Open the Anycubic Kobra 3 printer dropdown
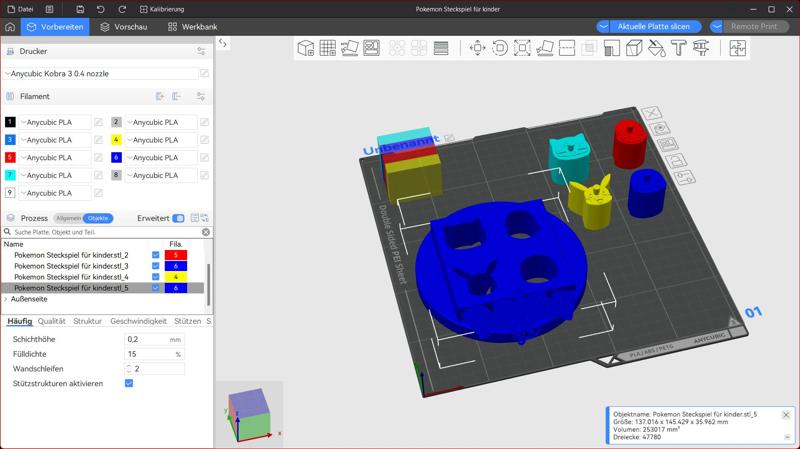The image size is (800, 449). [x=100, y=73]
